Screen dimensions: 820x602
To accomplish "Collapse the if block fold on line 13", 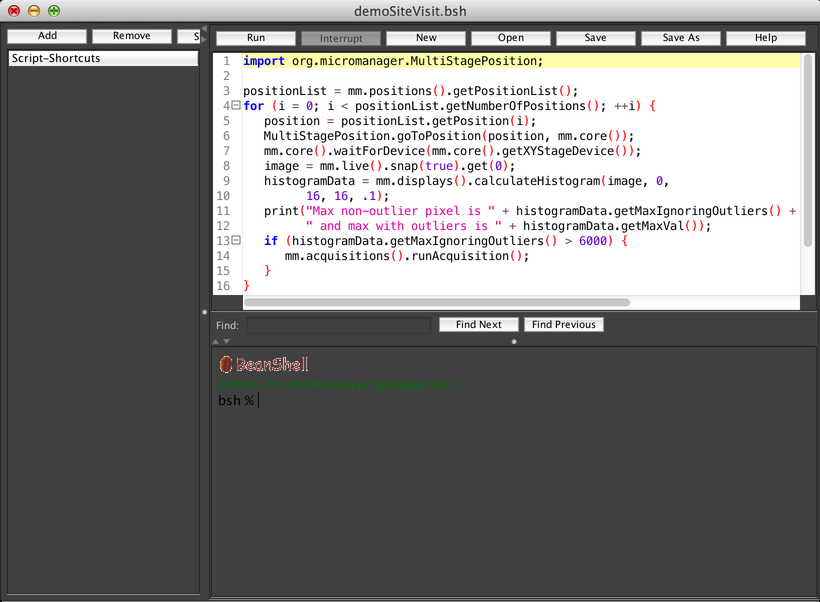I will (236, 241).
